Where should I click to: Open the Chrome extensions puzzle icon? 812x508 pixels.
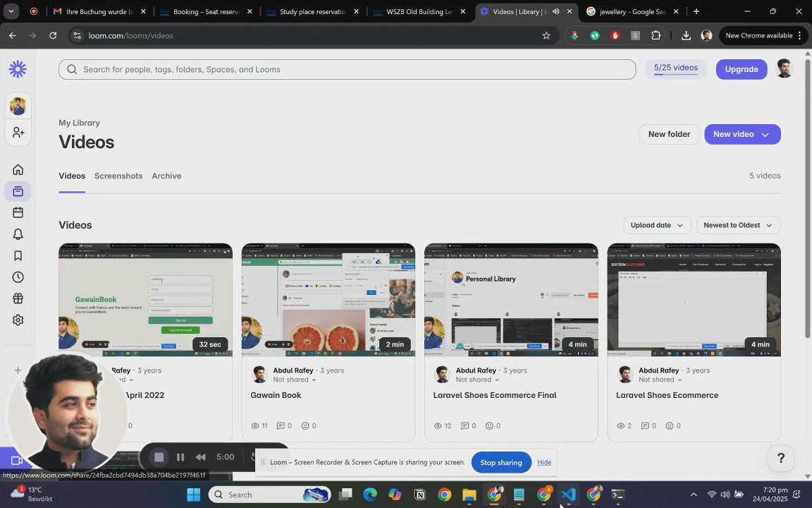(656, 36)
